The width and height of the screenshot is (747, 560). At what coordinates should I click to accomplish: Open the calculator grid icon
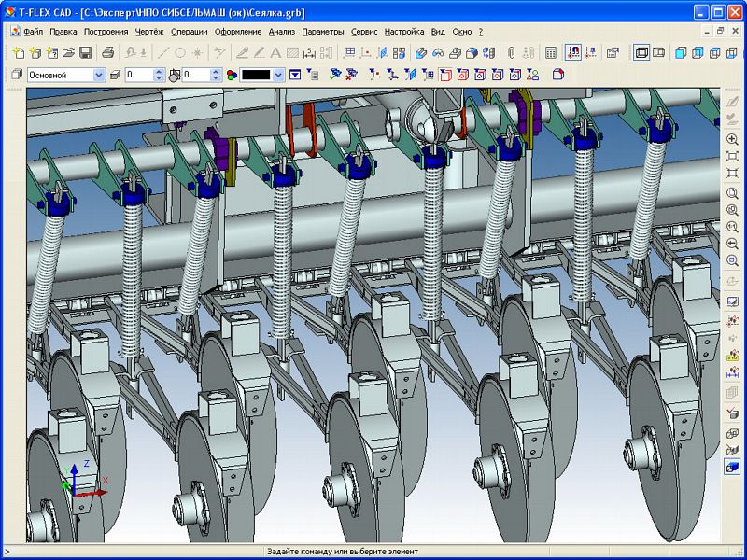click(x=551, y=52)
